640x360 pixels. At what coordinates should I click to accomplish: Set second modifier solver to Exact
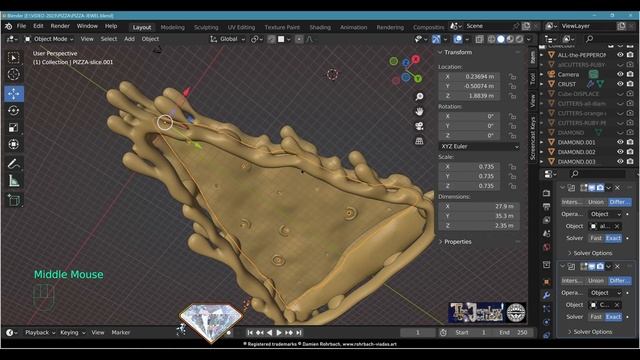613,317
